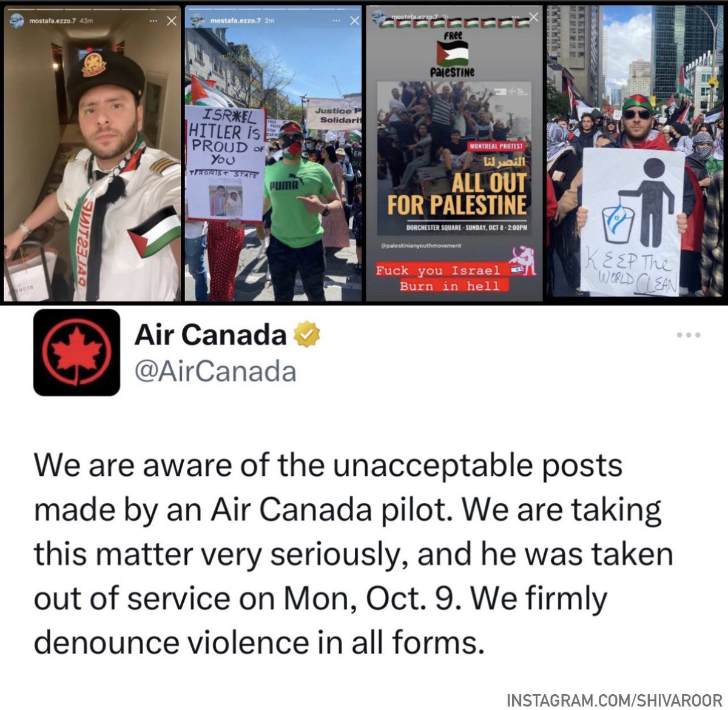Screen dimensions: 728x710
Task: Open the tweet's three-dot more menu
Action: coord(689,335)
